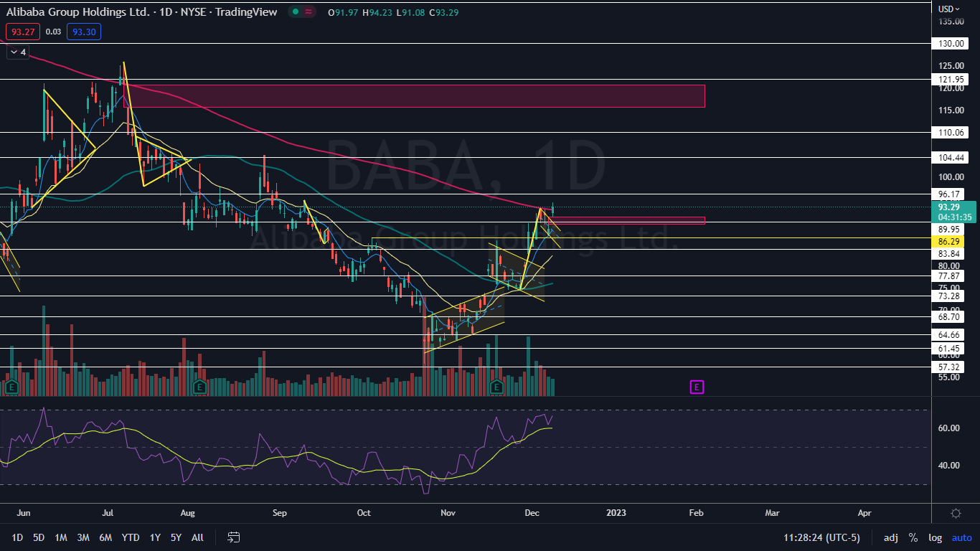Toggle adj adjusted-data option
The width and height of the screenshot is (980, 551).
[x=890, y=537]
